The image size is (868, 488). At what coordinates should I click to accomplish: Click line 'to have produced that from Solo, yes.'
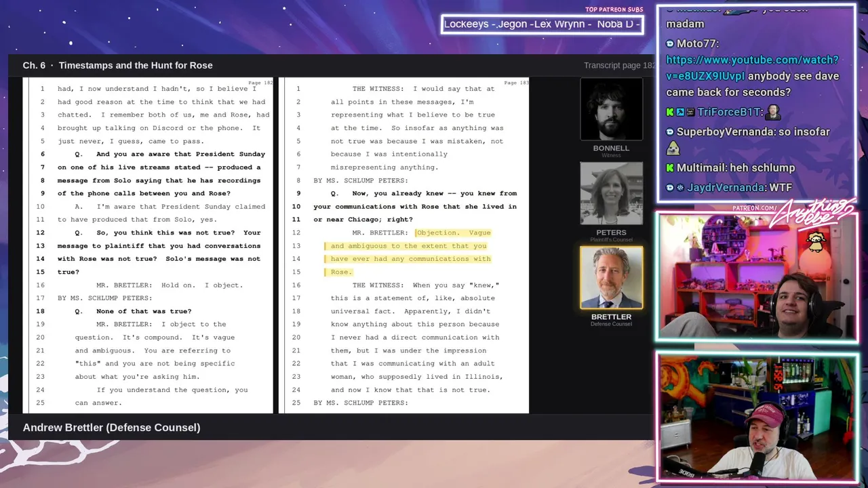137,220
